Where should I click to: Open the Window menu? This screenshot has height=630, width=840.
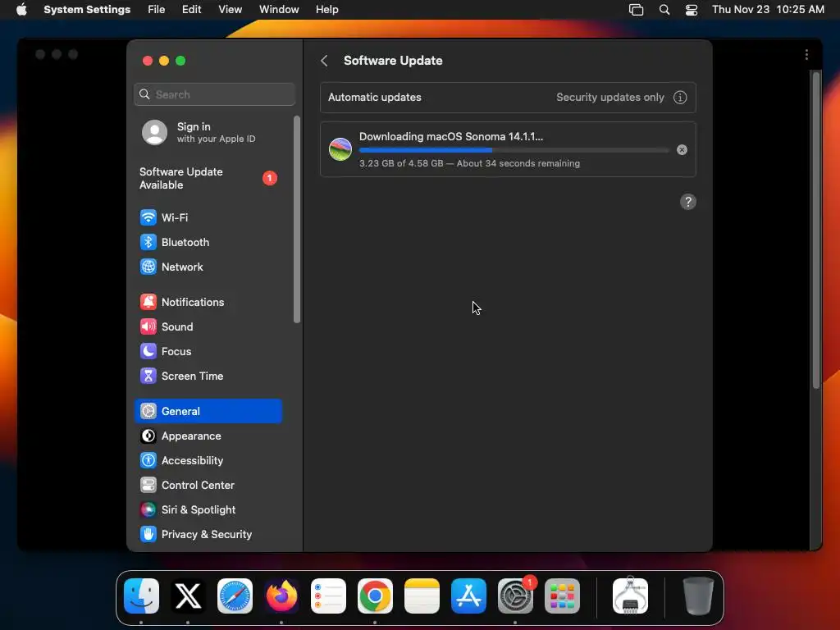(279, 10)
